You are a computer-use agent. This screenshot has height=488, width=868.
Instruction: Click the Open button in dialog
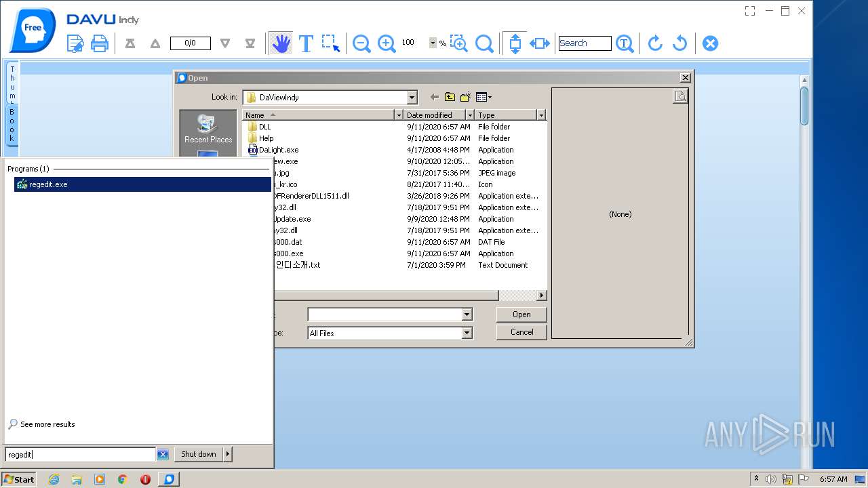pos(521,314)
